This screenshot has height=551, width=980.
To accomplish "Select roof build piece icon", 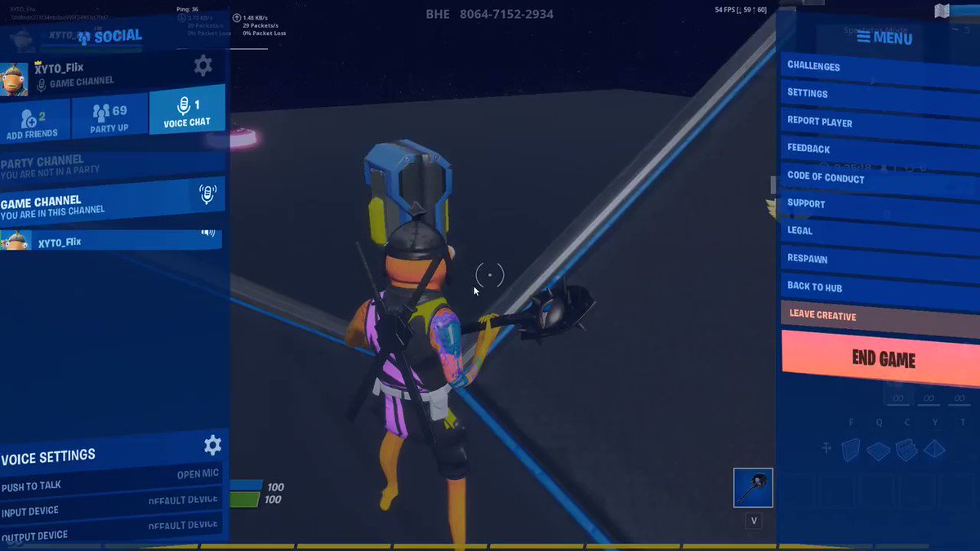I will [934, 449].
